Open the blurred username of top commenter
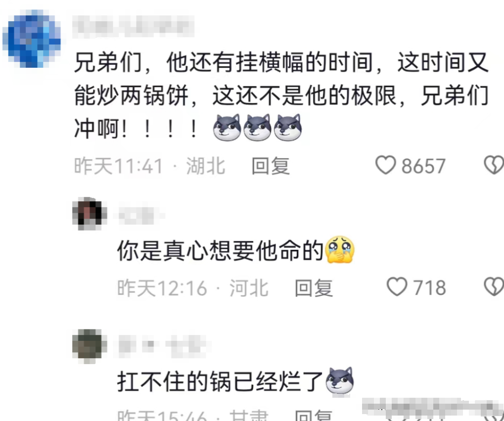The width and height of the screenshot is (504, 421). (134, 27)
